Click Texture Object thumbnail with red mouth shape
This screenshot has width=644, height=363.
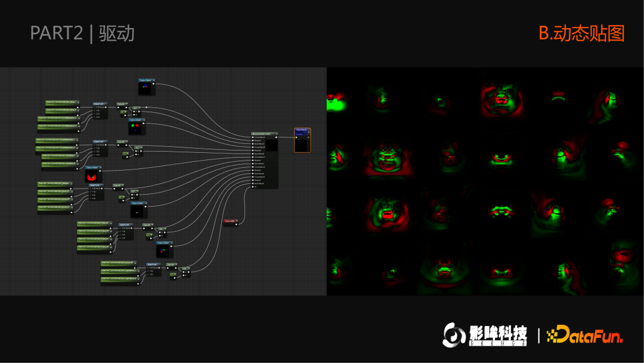pos(92,177)
